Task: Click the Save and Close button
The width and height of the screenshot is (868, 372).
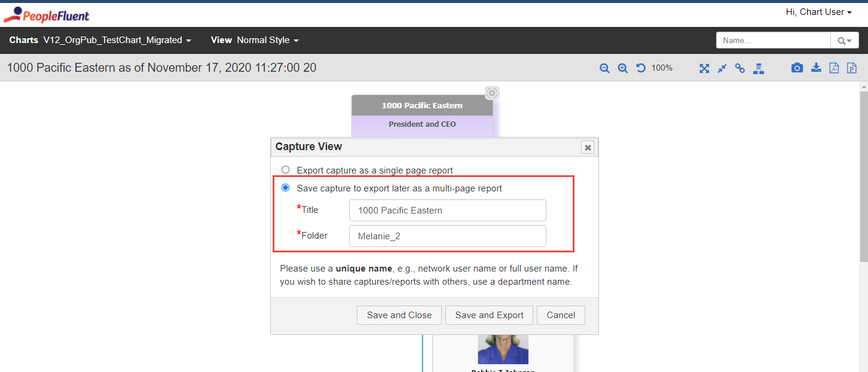Action: click(399, 315)
